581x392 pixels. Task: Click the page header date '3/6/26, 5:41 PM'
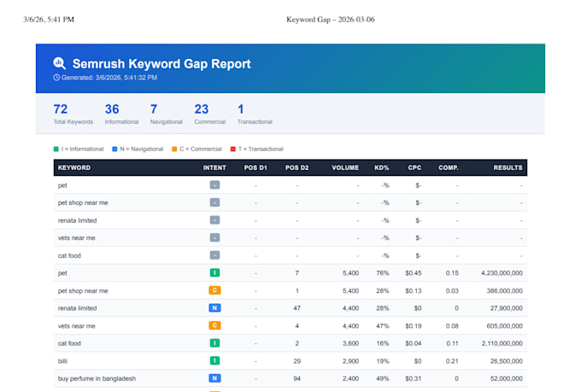pos(49,20)
